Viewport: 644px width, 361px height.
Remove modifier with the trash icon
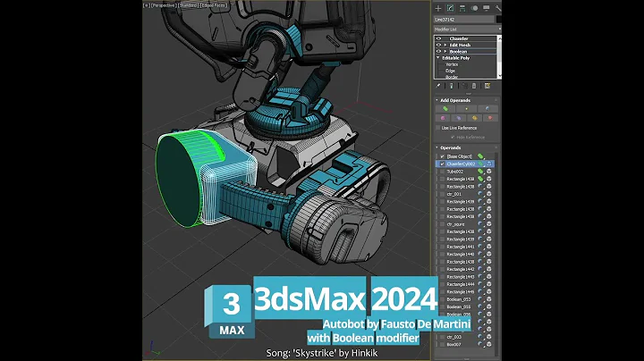[474, 86]
